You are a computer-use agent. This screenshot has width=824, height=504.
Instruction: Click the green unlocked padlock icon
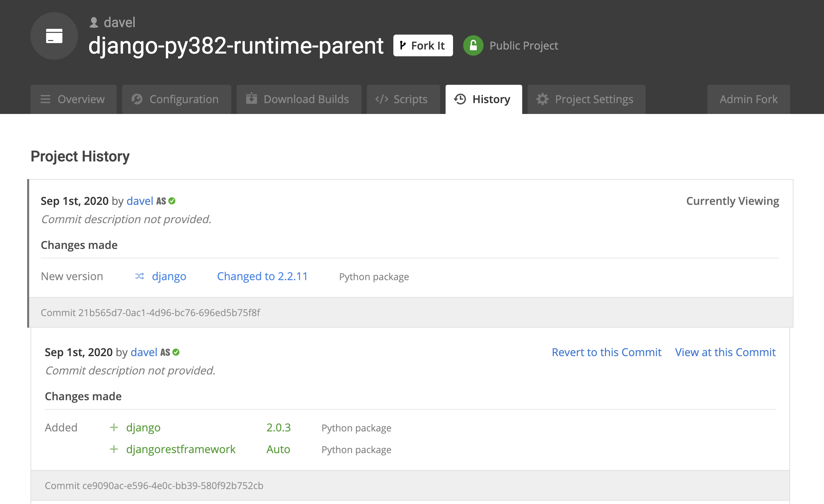[473, 45]
